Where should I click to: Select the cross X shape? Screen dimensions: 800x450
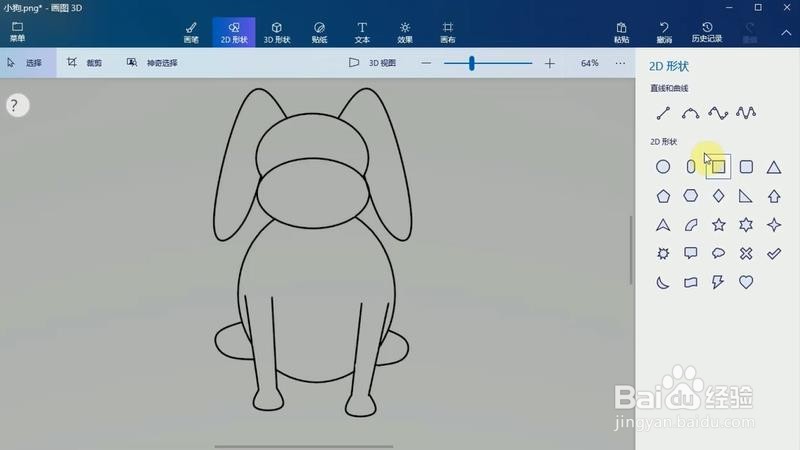[x=746, y=253]
